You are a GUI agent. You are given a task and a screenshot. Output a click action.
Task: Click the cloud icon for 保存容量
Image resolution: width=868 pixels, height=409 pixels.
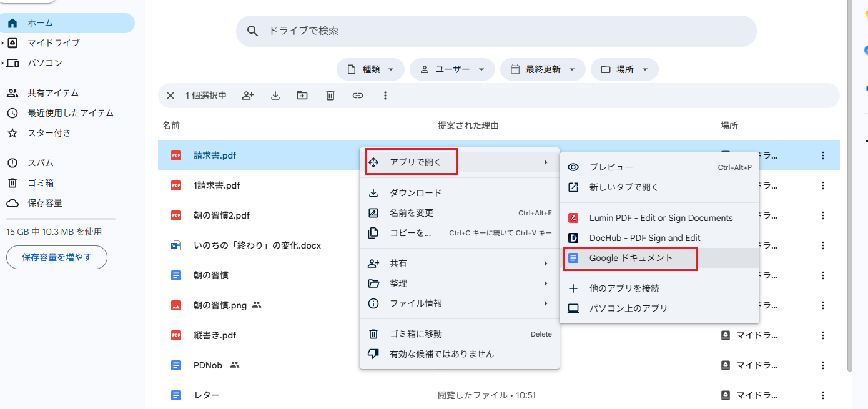click(x=12, y=203)
